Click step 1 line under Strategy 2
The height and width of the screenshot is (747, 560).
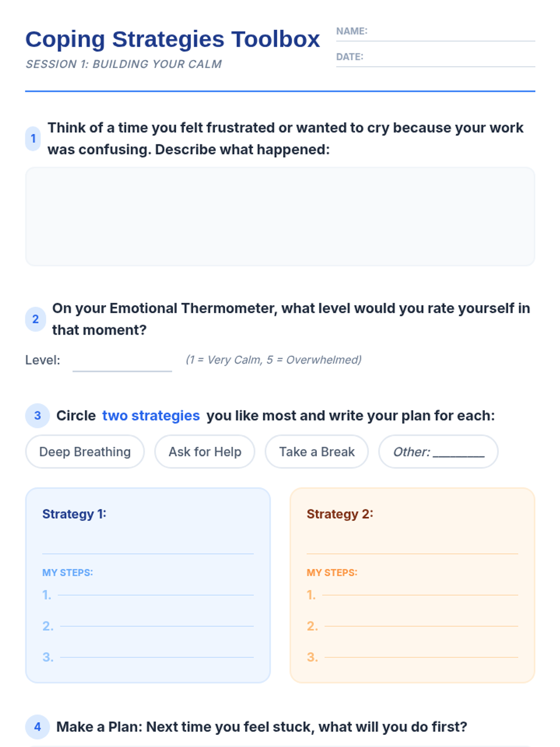(x=420, y=591)
